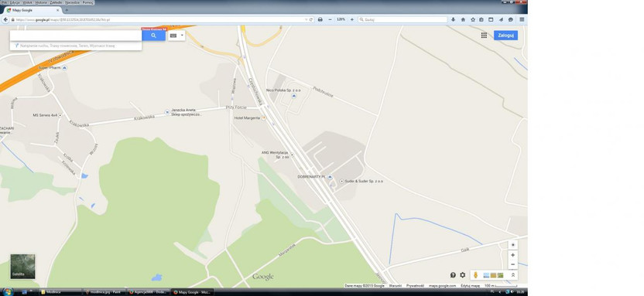Open Google Maps settings gear

(x=462, y=275)
